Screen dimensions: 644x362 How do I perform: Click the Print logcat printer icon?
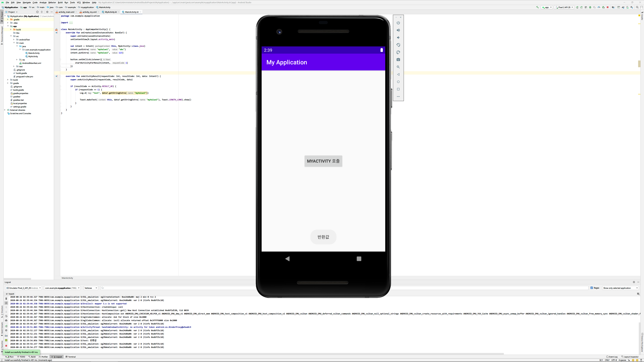pyautogui.click(x=6, y=321)
